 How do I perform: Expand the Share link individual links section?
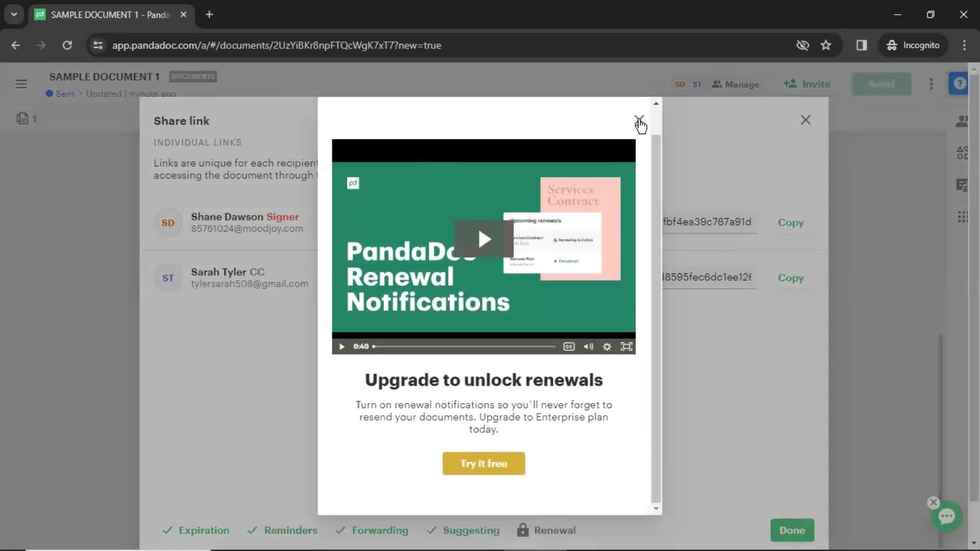pyautogui.click(x=197, y=143)
